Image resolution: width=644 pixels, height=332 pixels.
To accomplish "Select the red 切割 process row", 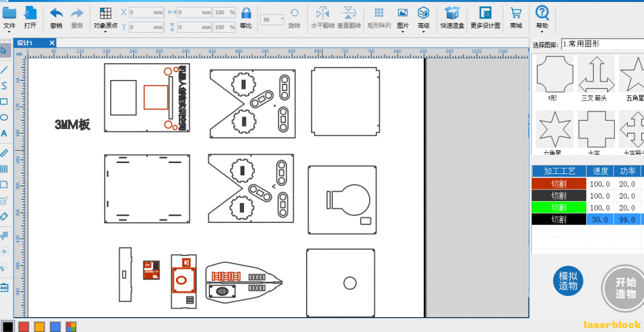I will pyautogui.click(x=559, y=184).
